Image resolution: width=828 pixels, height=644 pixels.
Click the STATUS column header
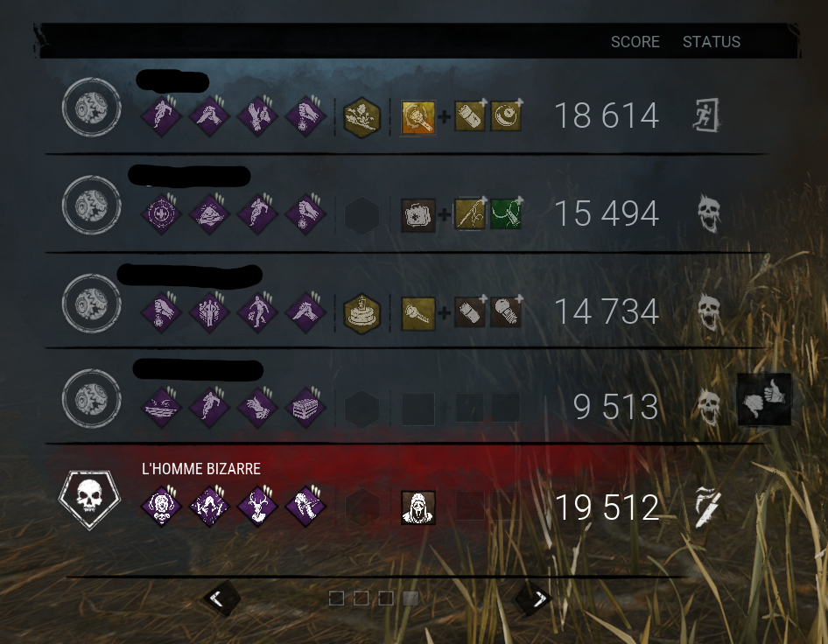[712, 42]
